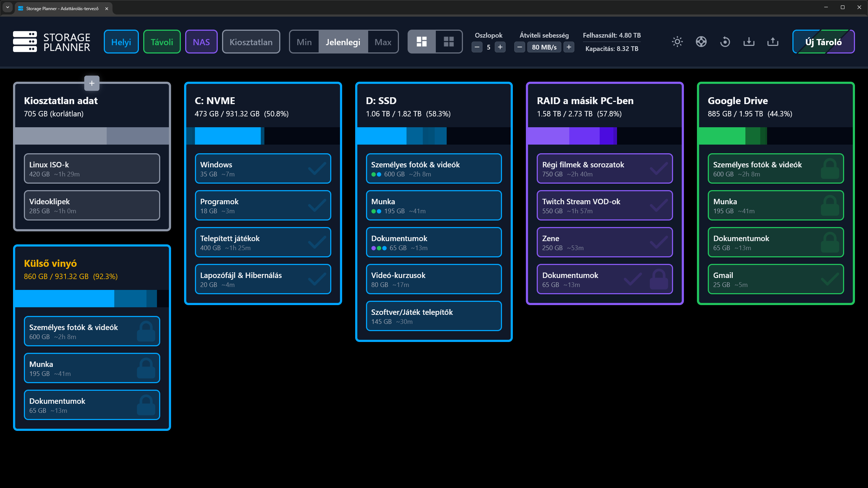
Task: Close the Storage Planner browser tab
Action: 107,9
